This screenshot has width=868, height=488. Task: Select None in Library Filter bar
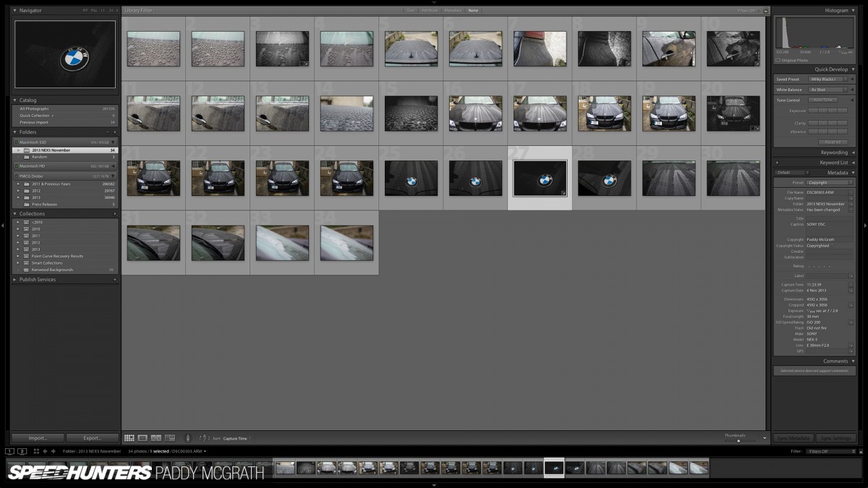point(473,10)
